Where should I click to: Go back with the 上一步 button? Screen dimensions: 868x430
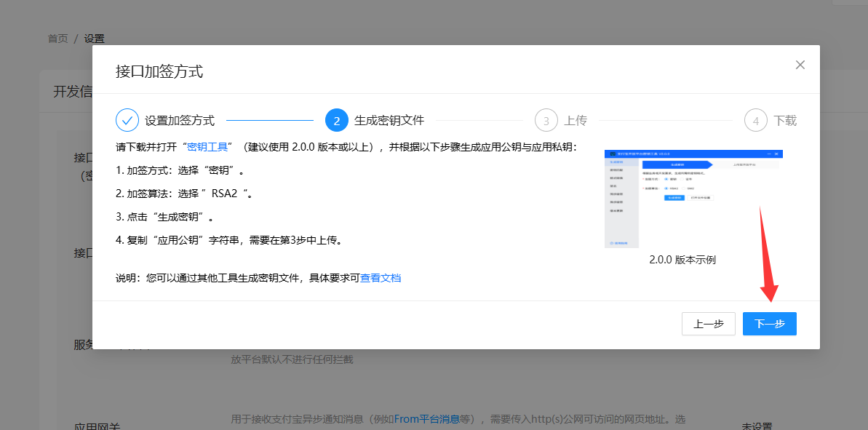[708, 324]
